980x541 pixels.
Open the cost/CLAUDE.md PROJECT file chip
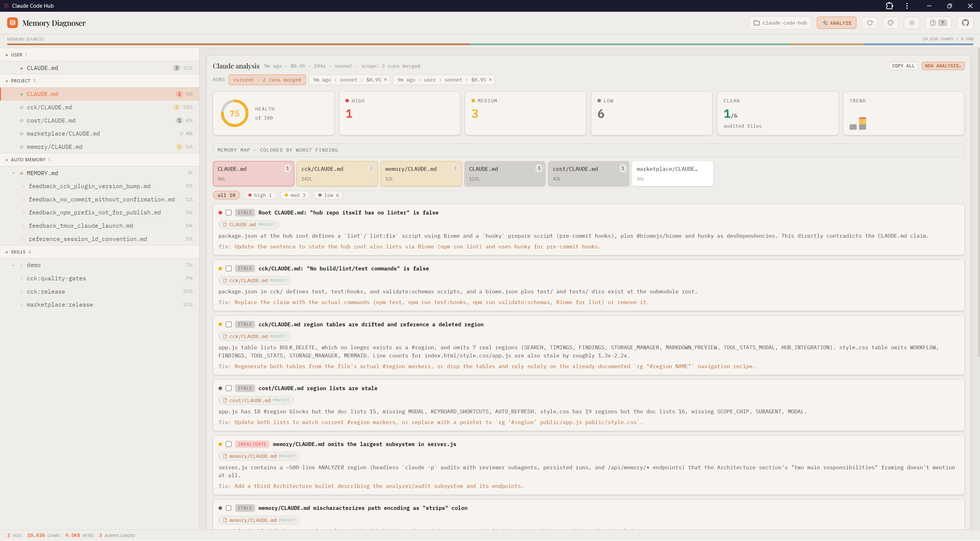click(x=256, y=400)
